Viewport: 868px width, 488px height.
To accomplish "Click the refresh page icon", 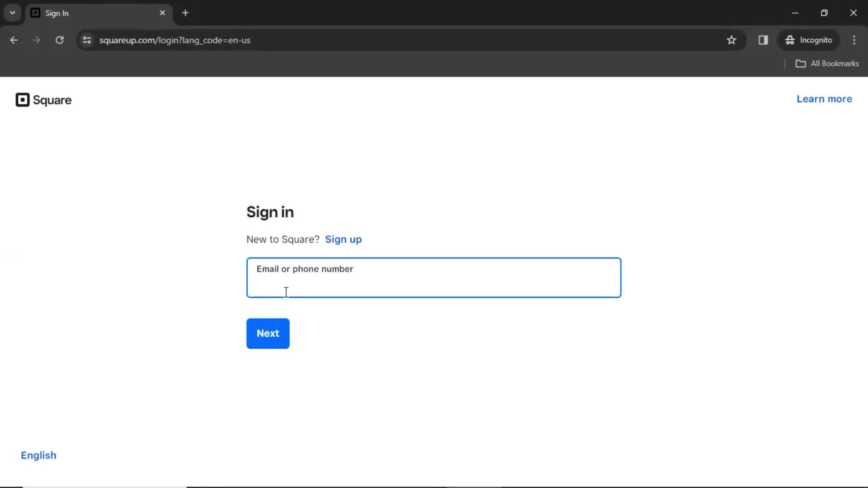I will tap(59, 41).
